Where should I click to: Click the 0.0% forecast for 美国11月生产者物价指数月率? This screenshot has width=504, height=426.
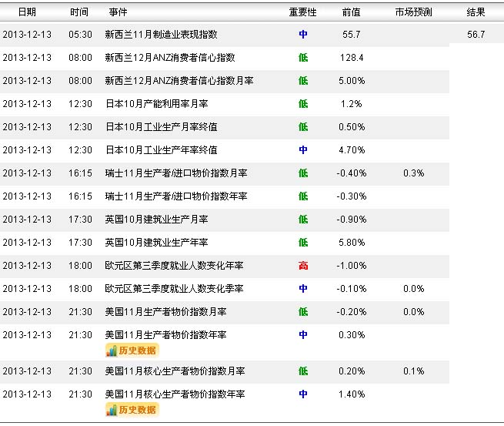coord(414,312)
